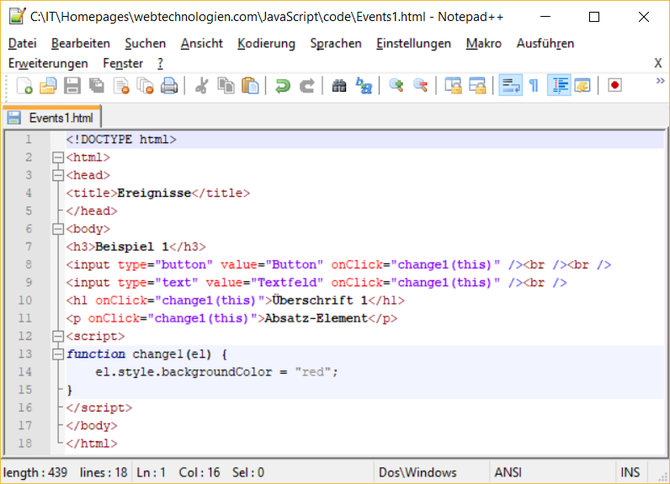Click length : 439 in status bar

[35, 472]
